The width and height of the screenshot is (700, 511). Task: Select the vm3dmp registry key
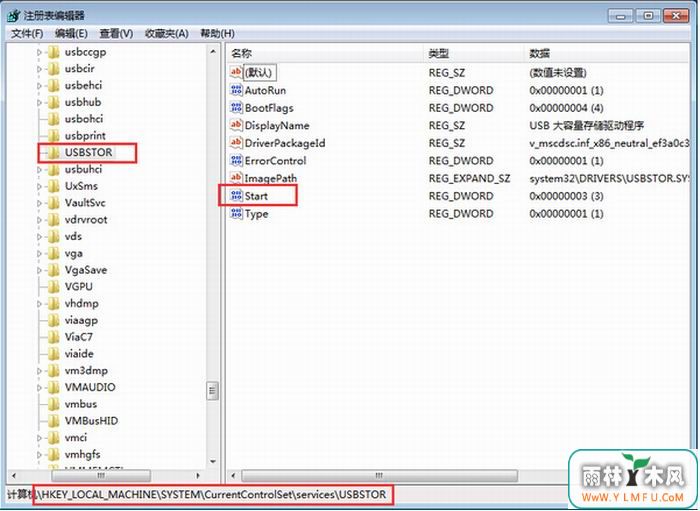tap(86, 371)
